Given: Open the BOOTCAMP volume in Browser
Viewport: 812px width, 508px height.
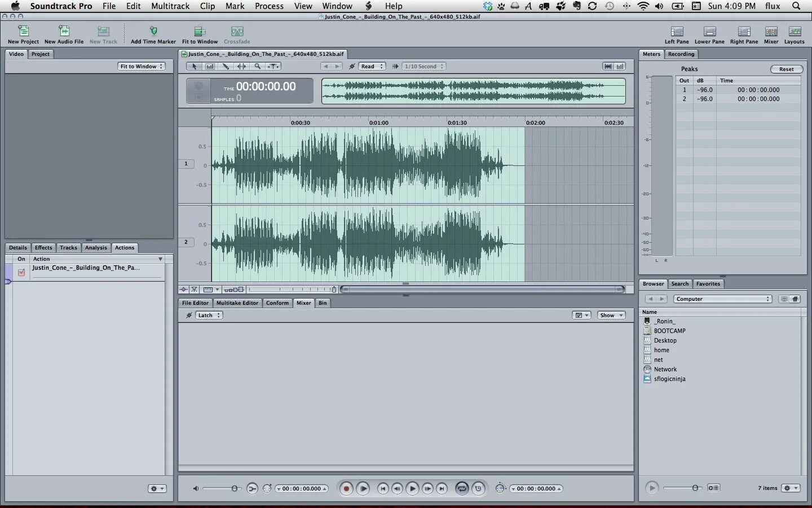Looking at the screenshot, I should click(669, 331).
